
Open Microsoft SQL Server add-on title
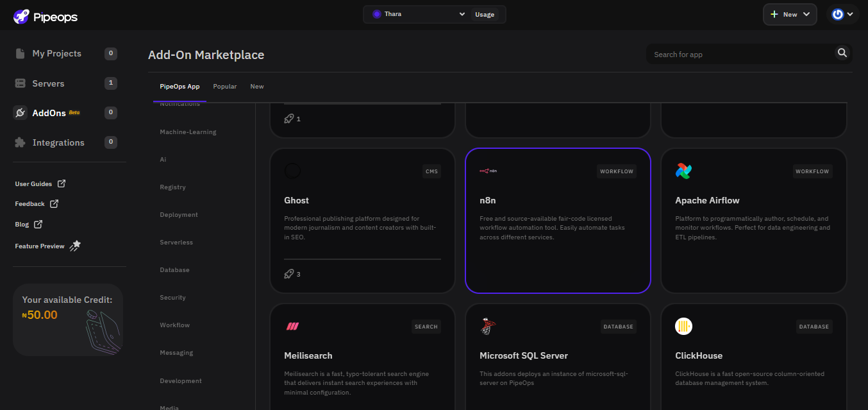tap(524, 355)
